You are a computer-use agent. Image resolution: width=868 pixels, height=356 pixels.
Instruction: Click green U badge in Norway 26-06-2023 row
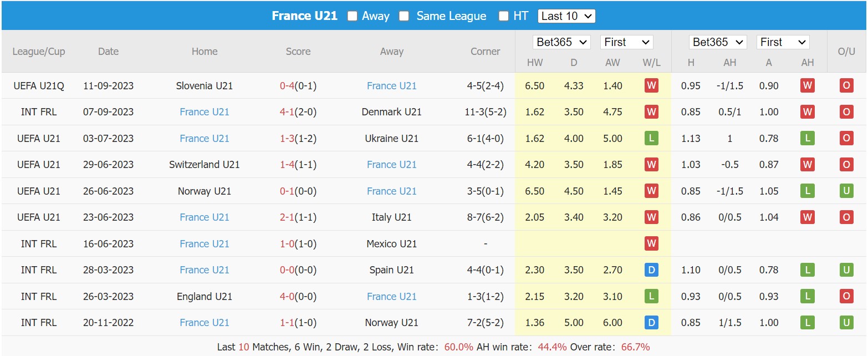846,191
